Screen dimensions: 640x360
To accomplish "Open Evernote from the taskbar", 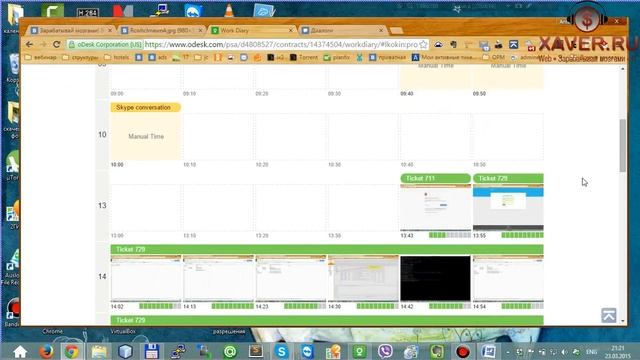I will [x=437, y=351].
